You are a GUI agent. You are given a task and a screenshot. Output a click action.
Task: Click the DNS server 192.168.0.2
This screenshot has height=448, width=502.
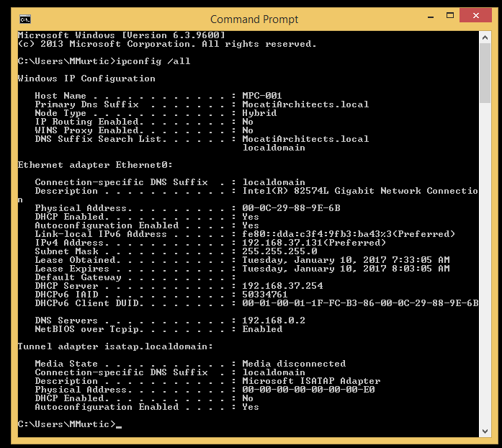[274, 321]
